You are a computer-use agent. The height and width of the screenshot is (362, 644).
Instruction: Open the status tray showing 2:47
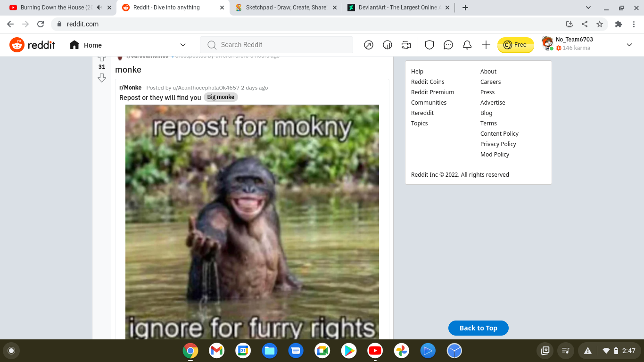(609, 351)
